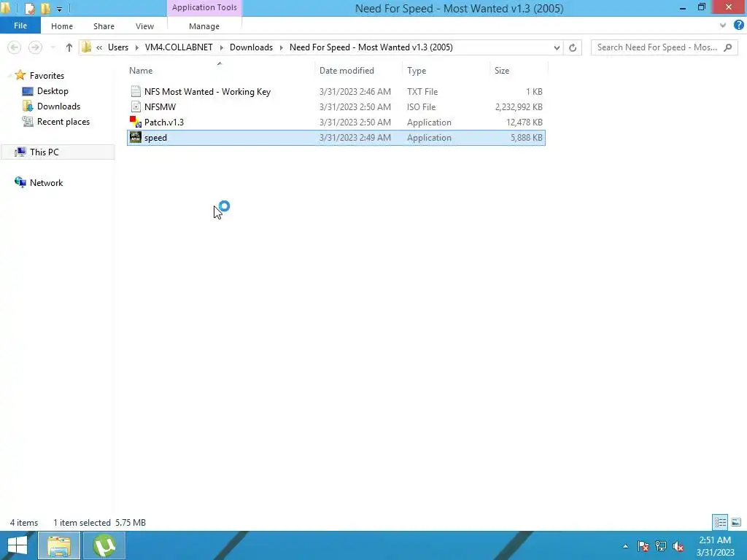Click the 3/31/2023 2:49 AM date cell

(355, 137)
